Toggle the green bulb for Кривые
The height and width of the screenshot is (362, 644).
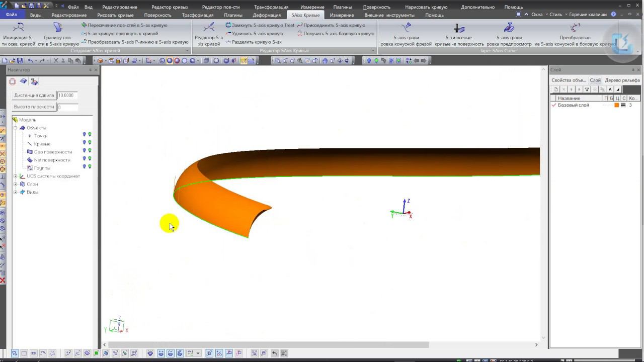point(90,143)
